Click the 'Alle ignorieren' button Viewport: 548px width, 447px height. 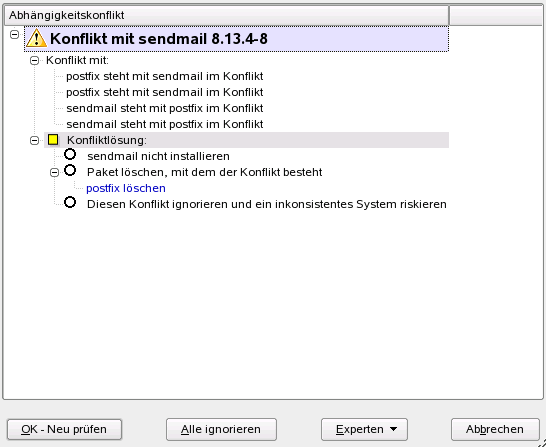221,429
